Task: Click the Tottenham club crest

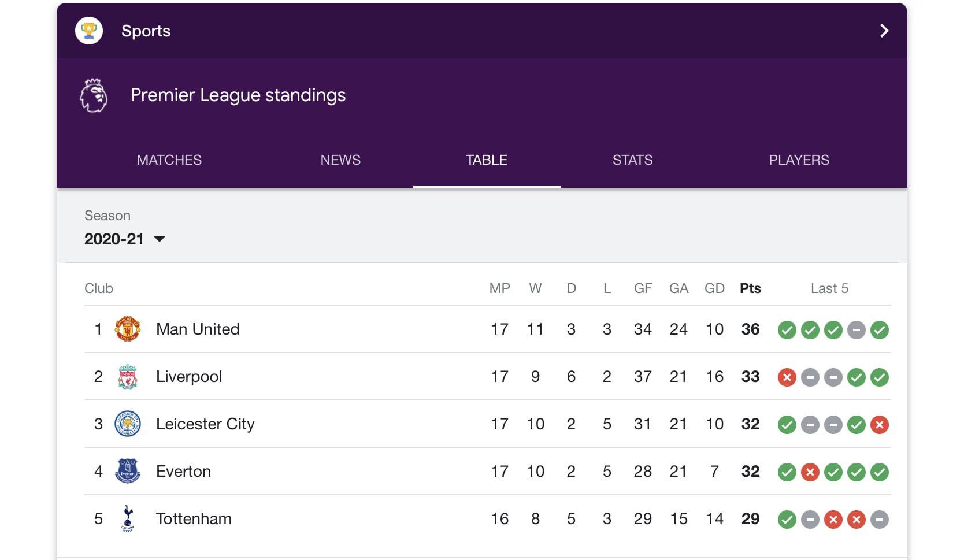Action: [x=128, y=519]
